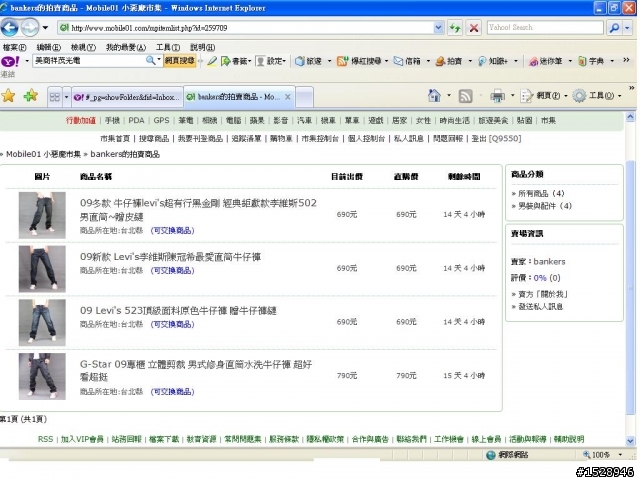Expand the Home button dropdown arrow
Viewport: 640px width, 480px height.
point(449,96)
